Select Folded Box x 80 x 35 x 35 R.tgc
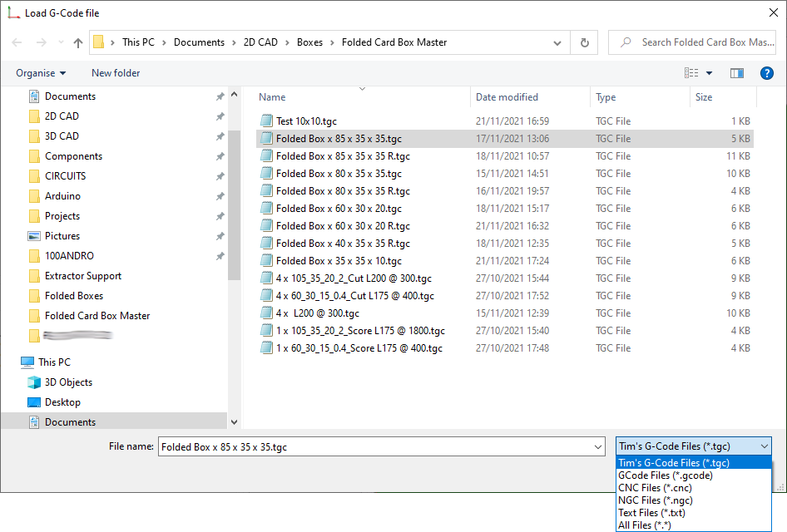The height and width of the screenshot is (532, 787). coord(504,191)
